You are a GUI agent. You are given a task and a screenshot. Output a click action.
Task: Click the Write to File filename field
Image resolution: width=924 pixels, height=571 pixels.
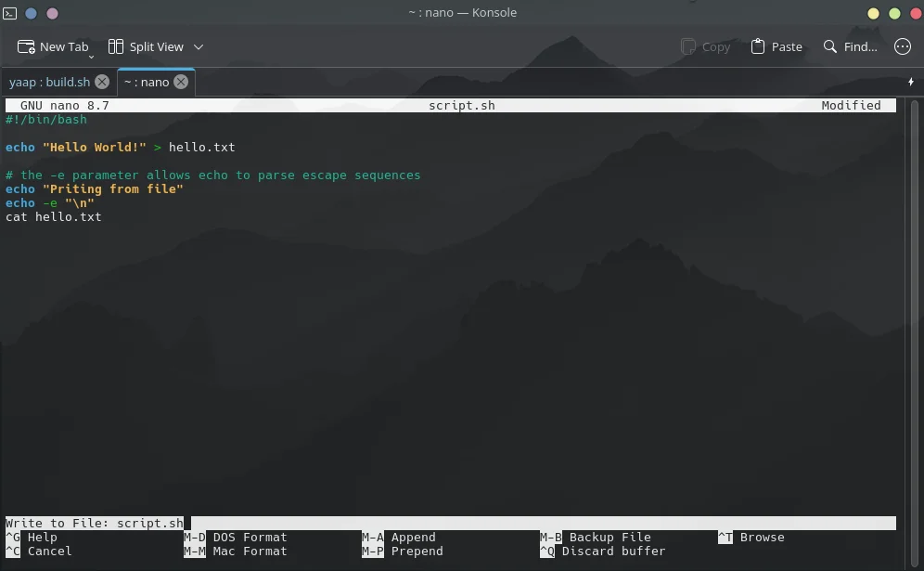click(451, 524)
